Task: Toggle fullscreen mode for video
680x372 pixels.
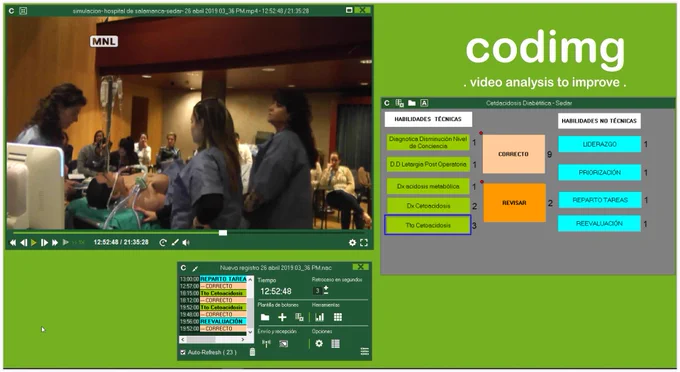Action: (364, 243)
